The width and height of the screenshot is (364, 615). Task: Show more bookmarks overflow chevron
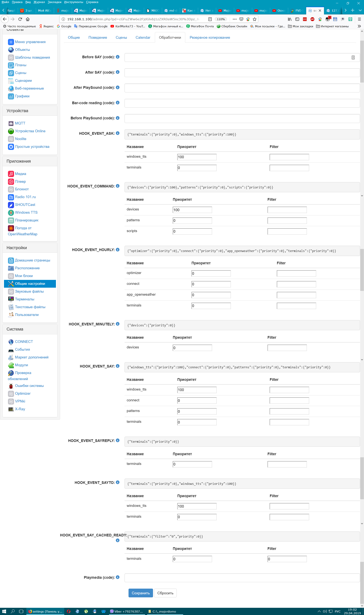pos(359,26)
